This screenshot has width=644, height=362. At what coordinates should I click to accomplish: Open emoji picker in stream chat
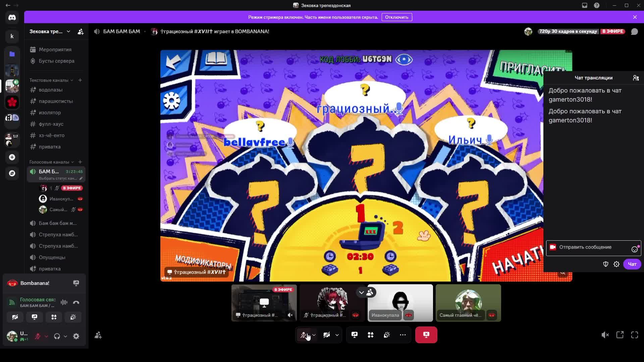(635, 249)
